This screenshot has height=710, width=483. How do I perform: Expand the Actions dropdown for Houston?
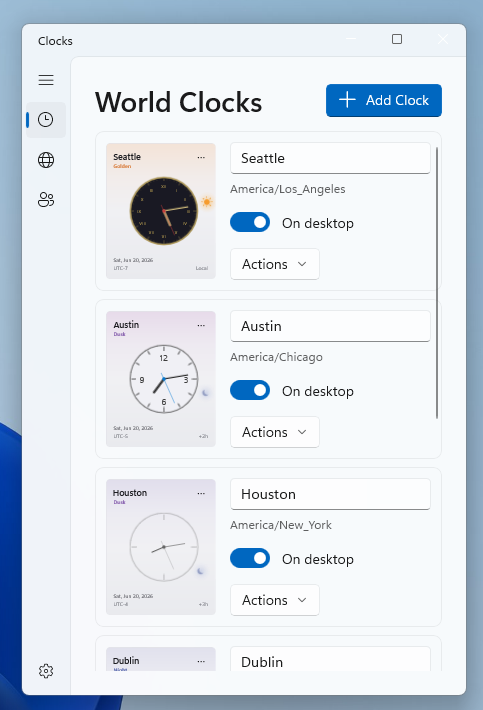(275, 600)
